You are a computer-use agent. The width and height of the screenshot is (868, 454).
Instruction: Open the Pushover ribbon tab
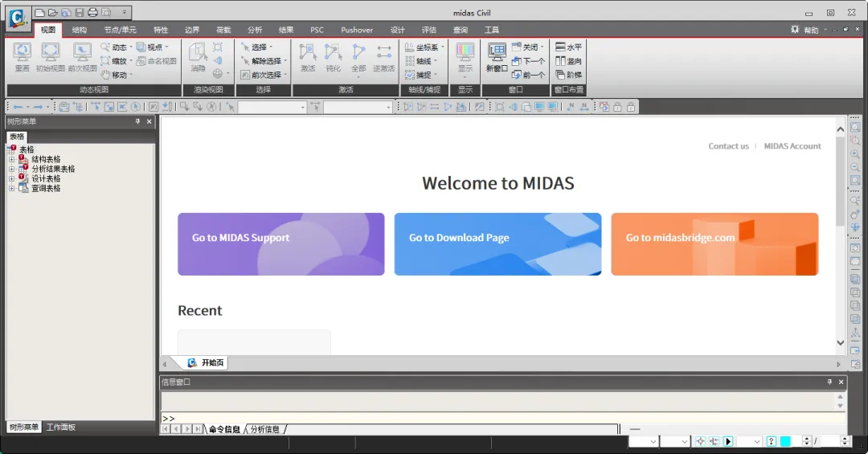[x=357, y=30]
